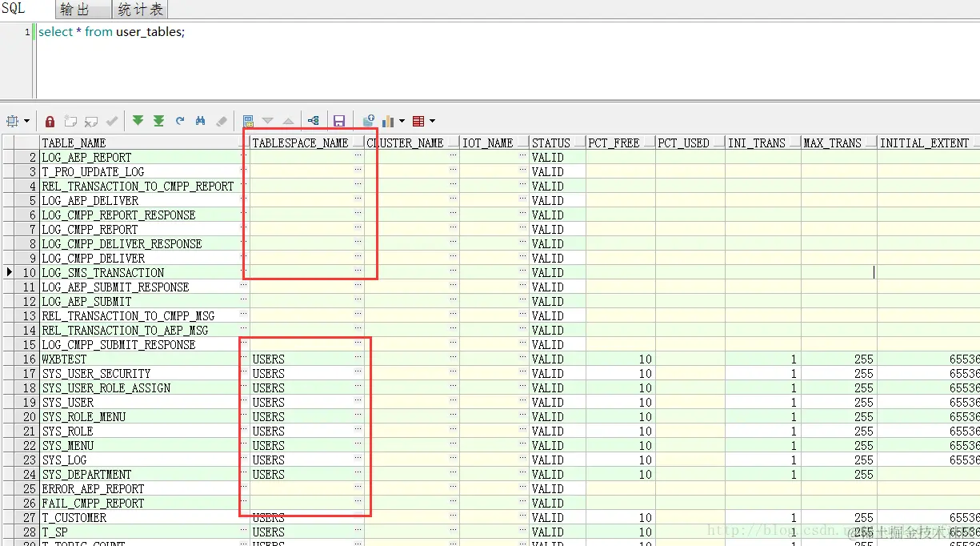This screenshot has height=546, width=980.
Task: Click the export query results icon
Action: click(368, 121)
